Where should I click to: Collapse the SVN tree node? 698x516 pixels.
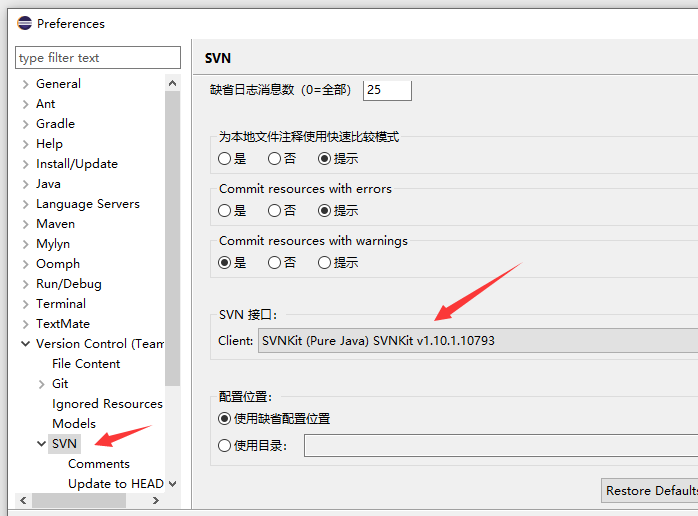(x=41, y=444)
